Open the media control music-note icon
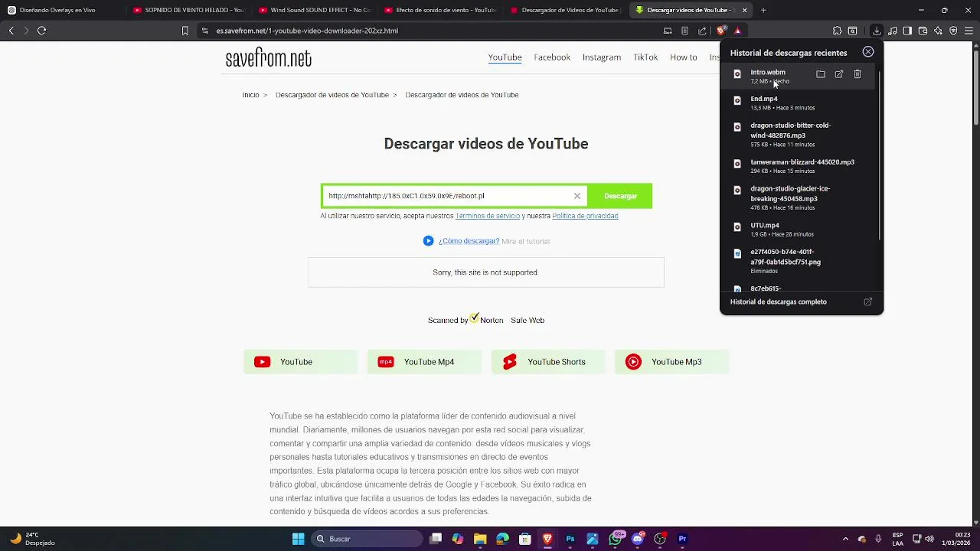The image size is (980, 551). pos(893,31)
